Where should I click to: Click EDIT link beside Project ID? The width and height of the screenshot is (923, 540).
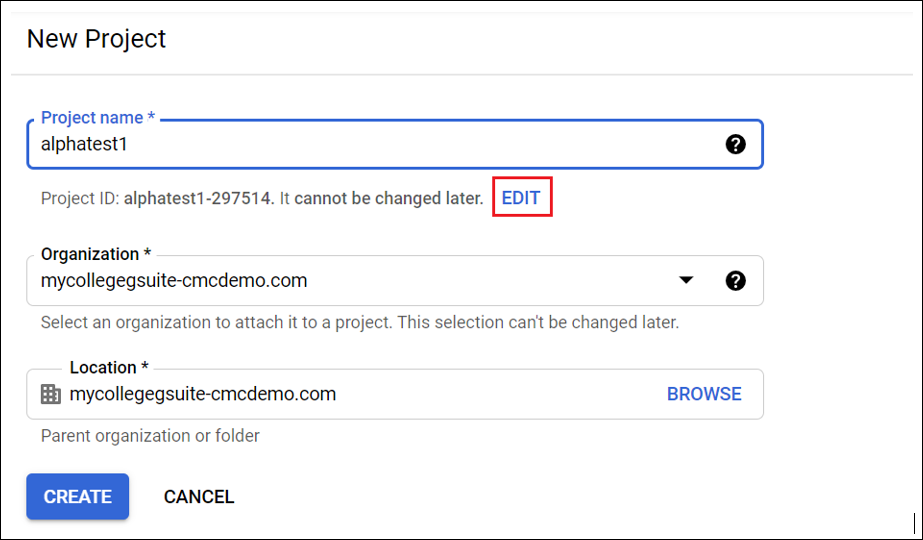coord(521,198)
